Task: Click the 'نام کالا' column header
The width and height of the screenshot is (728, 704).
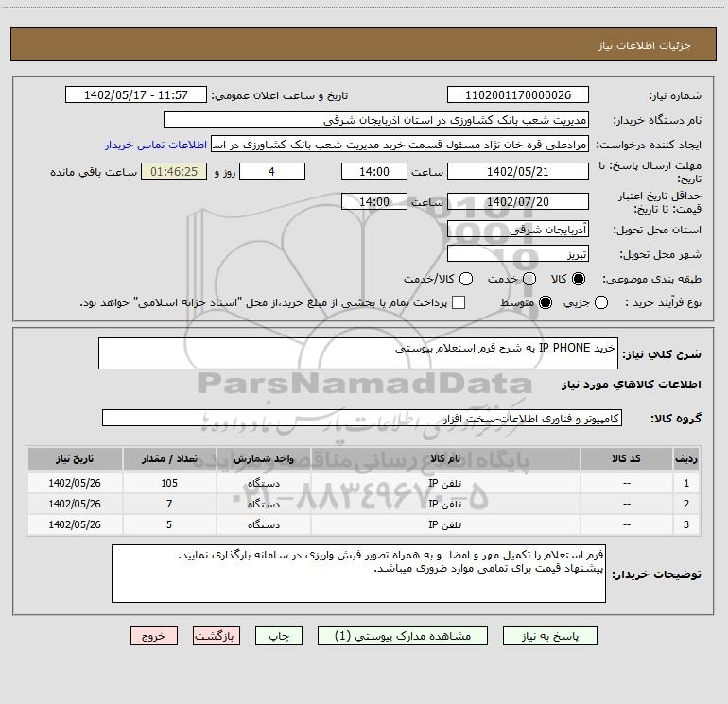Action: coord(445,458)
